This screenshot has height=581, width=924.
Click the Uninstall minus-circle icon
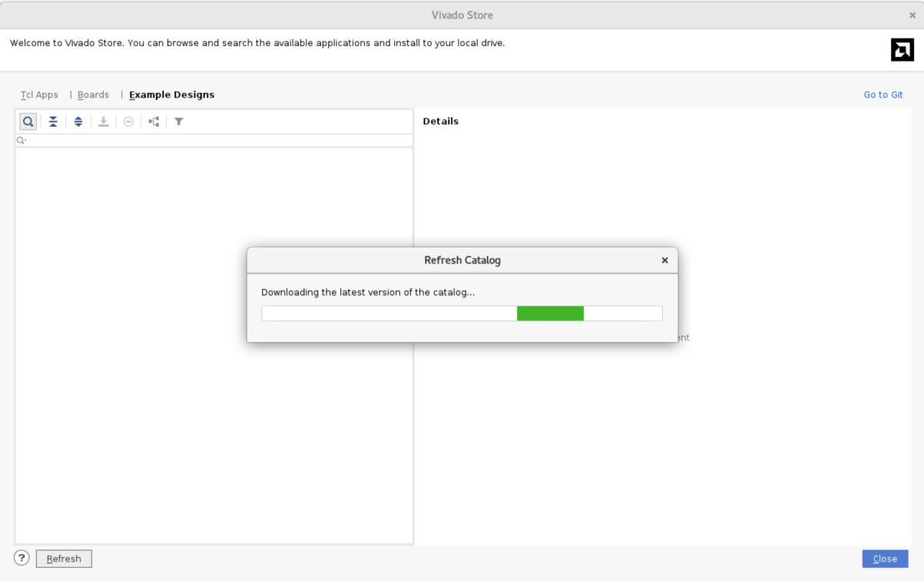pos(129,121)
